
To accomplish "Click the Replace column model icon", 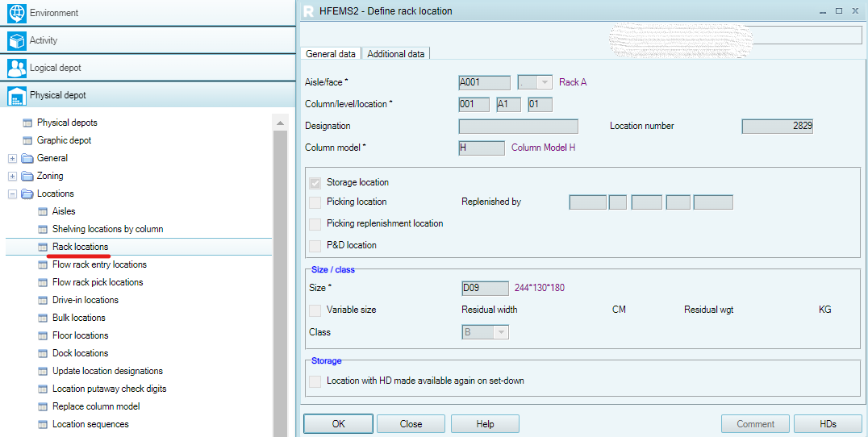I will [x=43, y=406].
